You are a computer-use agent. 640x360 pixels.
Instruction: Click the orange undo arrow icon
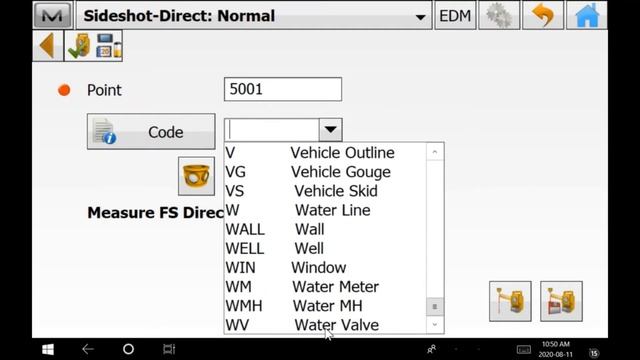tap(543, 16)
